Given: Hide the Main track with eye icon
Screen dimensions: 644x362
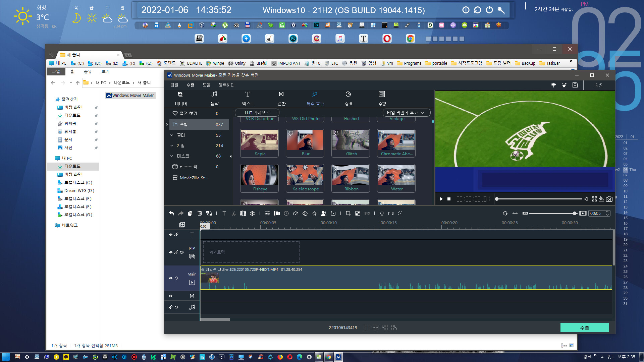Looking at the screenshot, I should (171, 278).
